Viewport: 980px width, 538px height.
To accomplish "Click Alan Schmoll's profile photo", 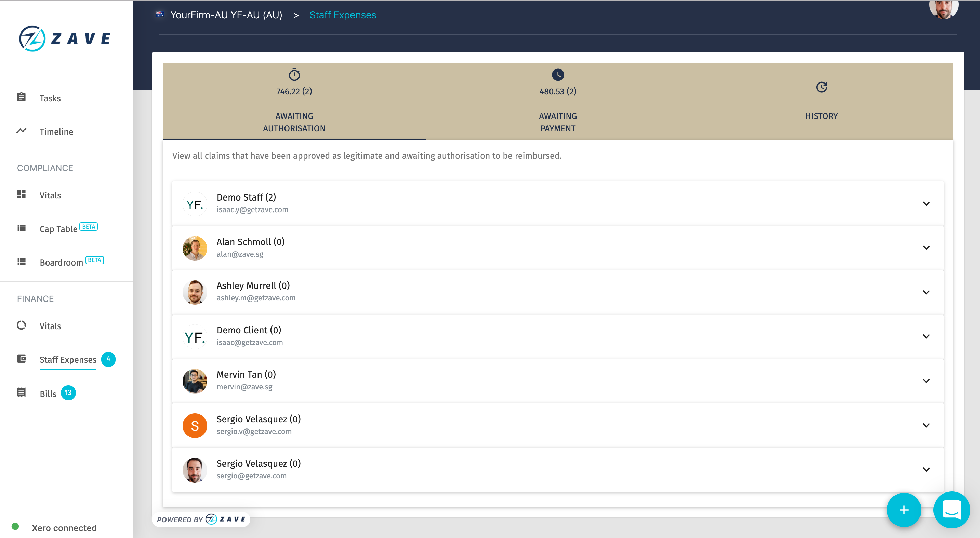I will coord(195,248).
